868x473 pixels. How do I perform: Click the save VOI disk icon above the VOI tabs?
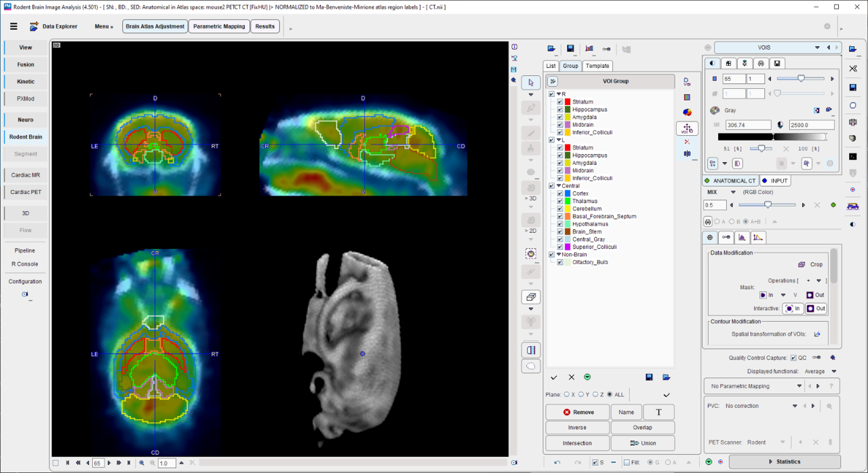point(570,49)
